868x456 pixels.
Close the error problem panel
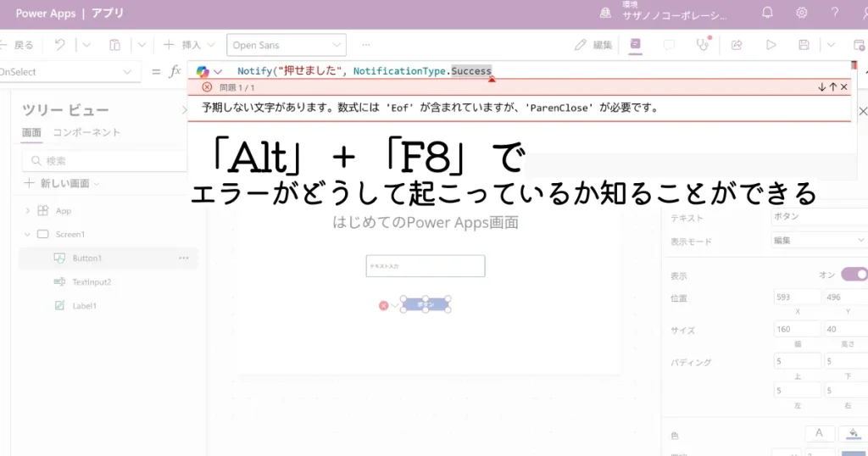click(843, 87)
